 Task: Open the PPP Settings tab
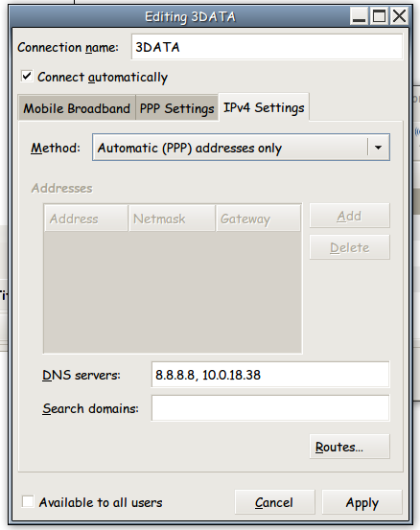click(x=176, y=108)
